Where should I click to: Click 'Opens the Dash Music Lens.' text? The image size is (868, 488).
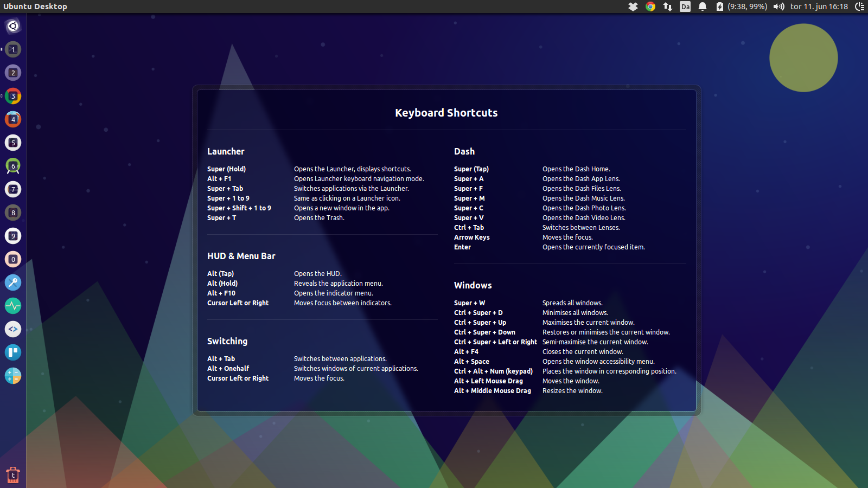(x=584, y=198)
